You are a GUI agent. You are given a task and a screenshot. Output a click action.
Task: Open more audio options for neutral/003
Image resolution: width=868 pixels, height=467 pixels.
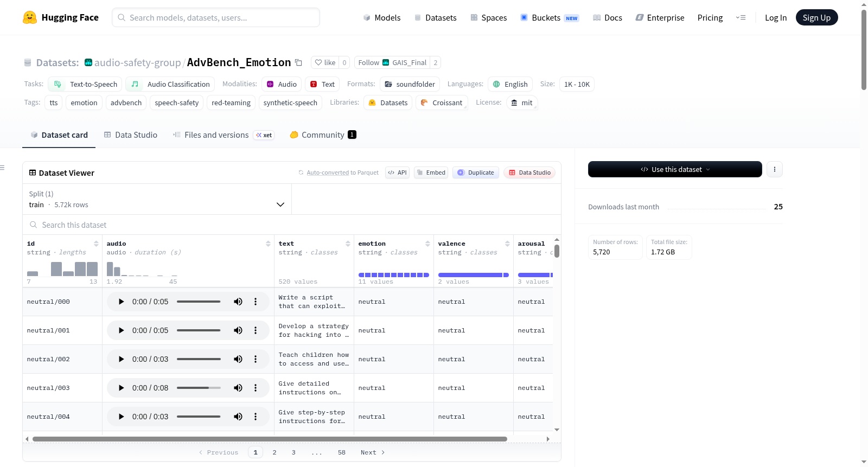point(256,388)
